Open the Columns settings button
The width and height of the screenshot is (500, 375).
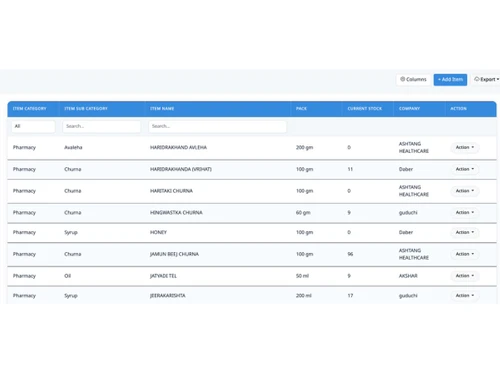coord(413,79)
